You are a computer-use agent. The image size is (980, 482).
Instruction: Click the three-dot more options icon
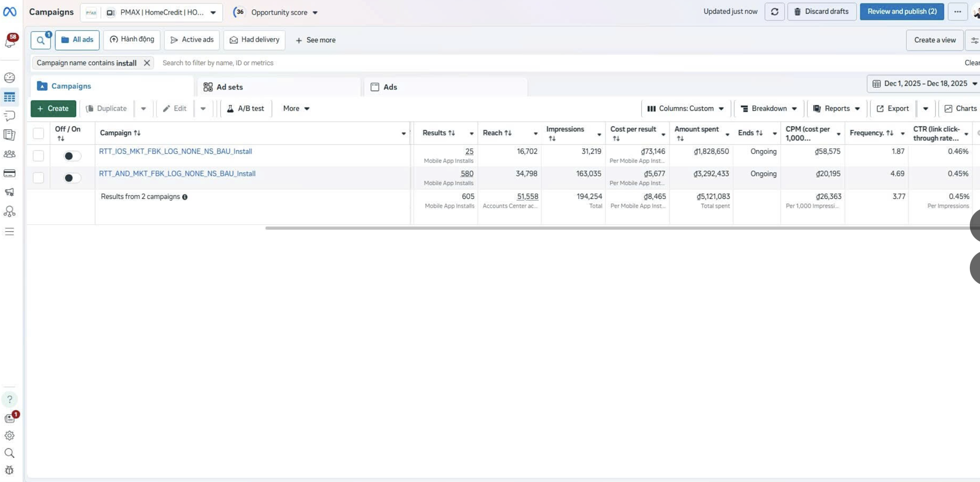957,12
